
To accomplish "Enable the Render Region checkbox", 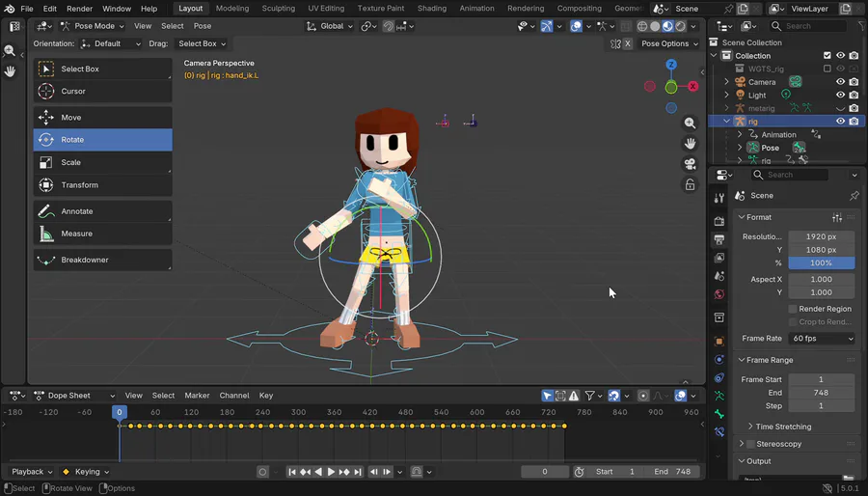I will (793, 309).
